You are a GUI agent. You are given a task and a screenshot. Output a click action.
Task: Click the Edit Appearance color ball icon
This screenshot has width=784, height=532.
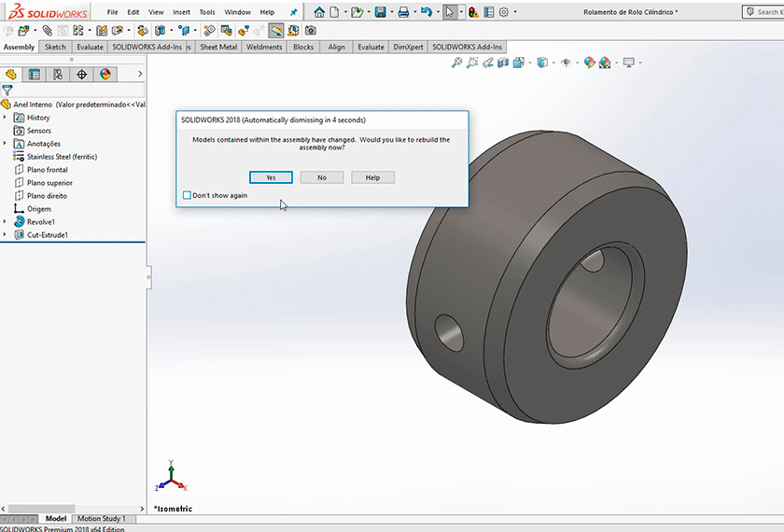[x=589, y=63]
